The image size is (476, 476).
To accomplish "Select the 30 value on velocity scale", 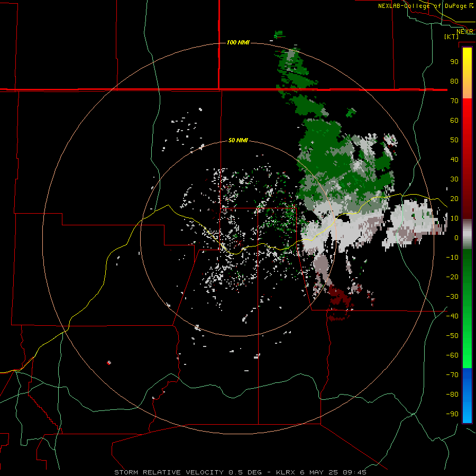I will click(x=454, y=179).
